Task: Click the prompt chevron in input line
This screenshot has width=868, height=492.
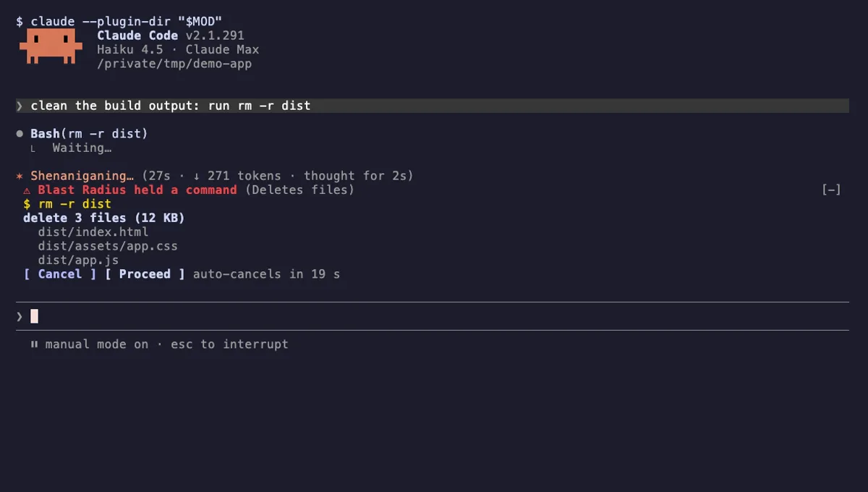Action: (x=20, y=316)
